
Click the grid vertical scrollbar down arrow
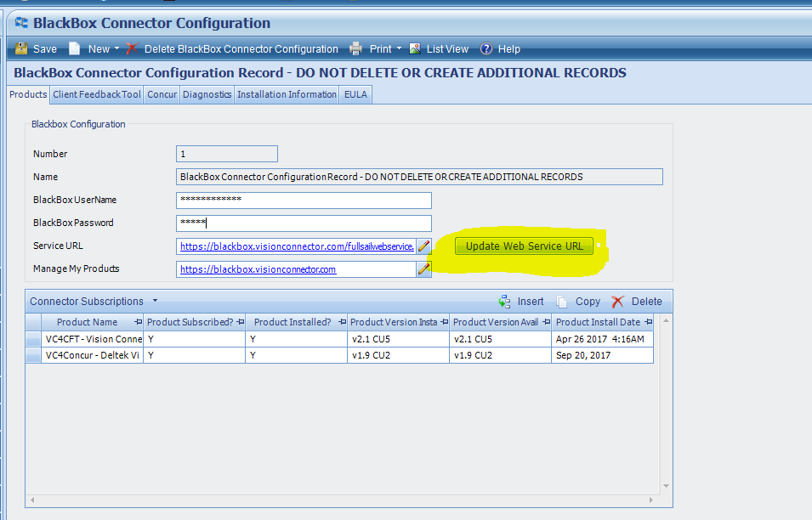666,485
